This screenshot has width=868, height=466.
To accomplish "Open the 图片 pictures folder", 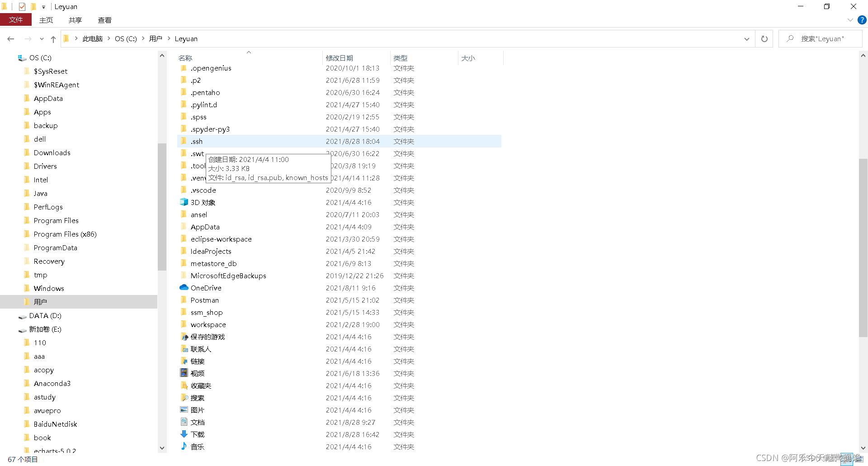I will pos(198,410).
